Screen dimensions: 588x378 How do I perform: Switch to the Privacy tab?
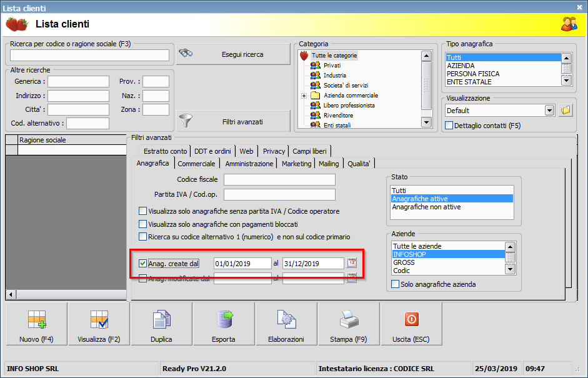click(274, 151)
